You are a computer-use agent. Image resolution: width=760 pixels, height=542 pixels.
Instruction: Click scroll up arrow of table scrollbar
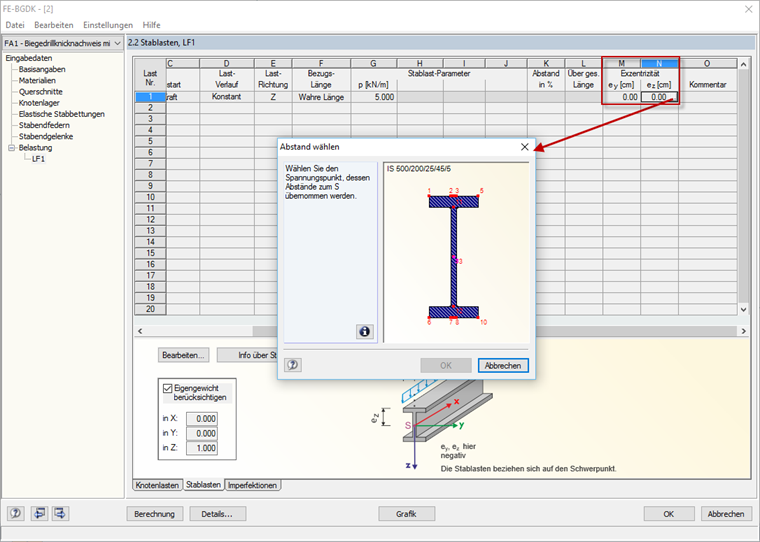pos(743,64)
